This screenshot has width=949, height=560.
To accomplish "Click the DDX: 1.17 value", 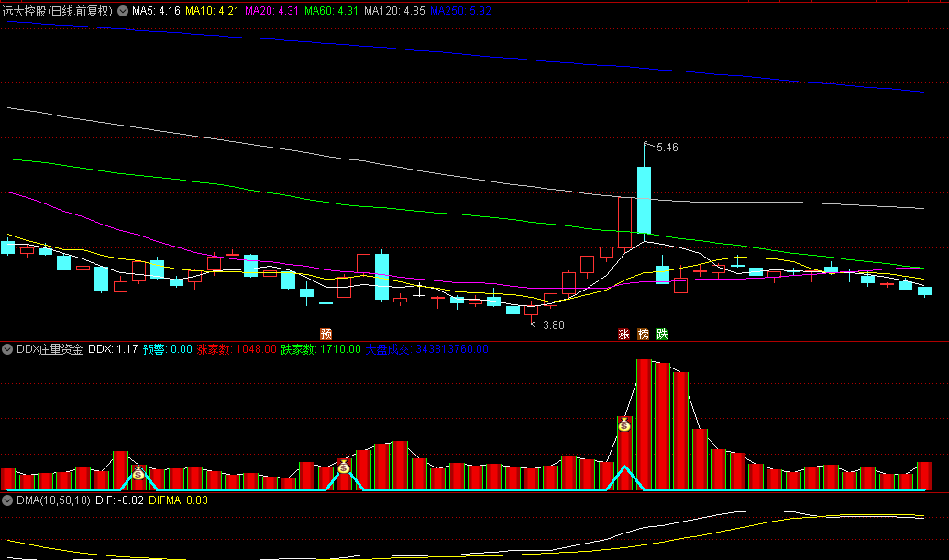I will [x=113, y=349].
